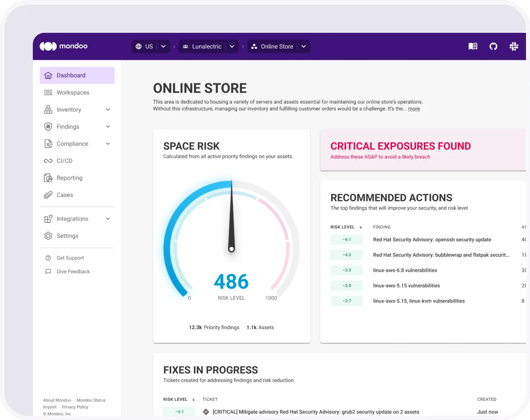The height and width of the screenshot is (420, 530).
Task: Click the 'more' link in description
Action: click(x=414, y=109)
